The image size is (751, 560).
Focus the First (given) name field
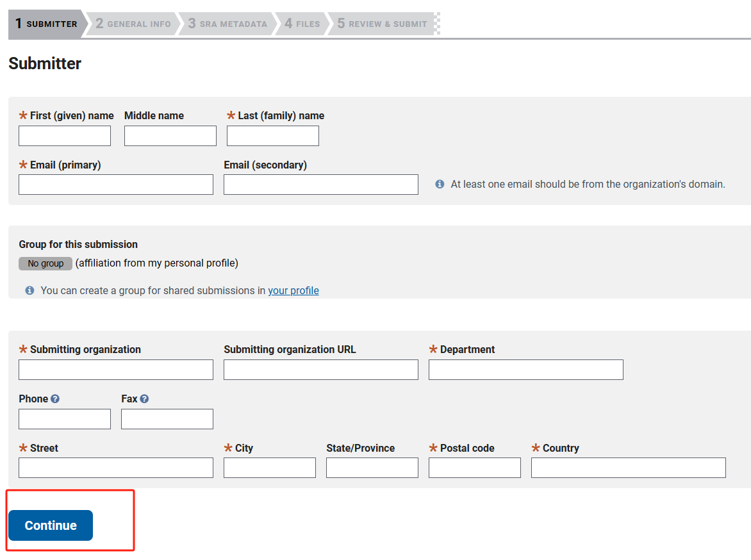coord(65,136)
